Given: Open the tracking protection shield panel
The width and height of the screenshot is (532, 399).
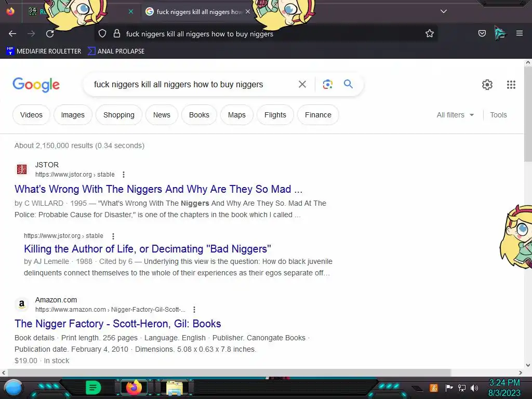Looking at the screenshot, I should pyautogui.click(x=102, y=34).
